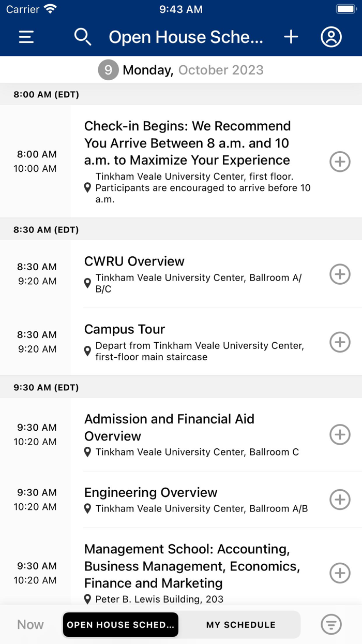Tap the location pin for Campus Tour

coord(87,346)
